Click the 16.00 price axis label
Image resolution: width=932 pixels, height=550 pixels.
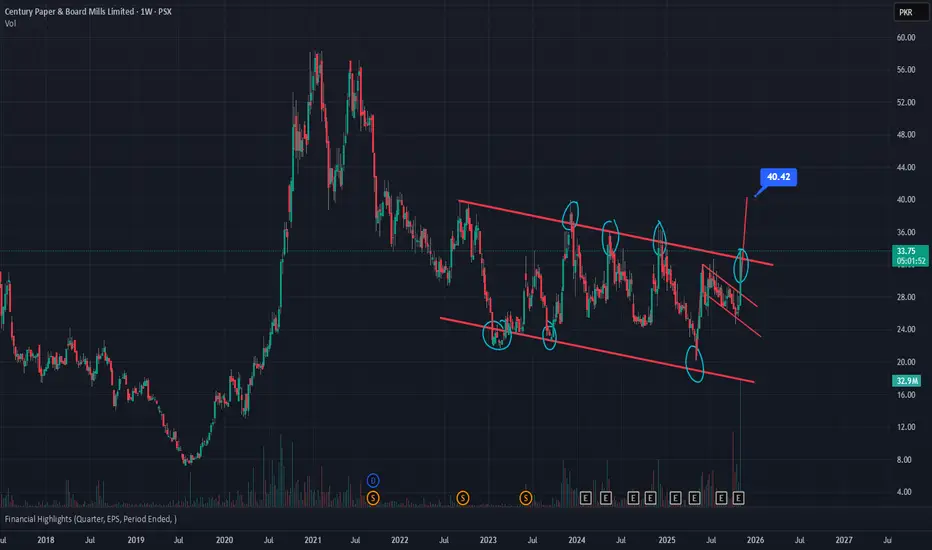point(906,394)
